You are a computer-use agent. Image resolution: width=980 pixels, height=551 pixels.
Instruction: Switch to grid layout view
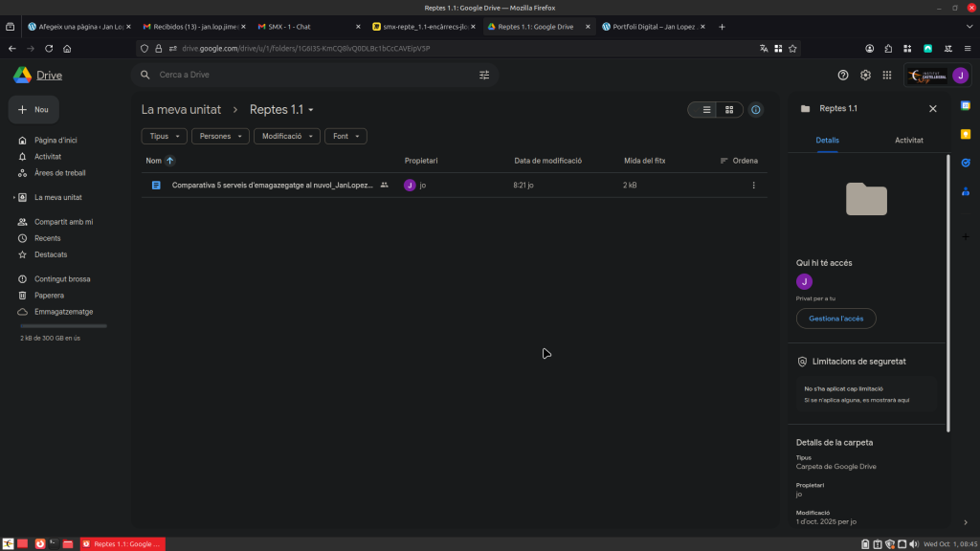click(729, 110)
